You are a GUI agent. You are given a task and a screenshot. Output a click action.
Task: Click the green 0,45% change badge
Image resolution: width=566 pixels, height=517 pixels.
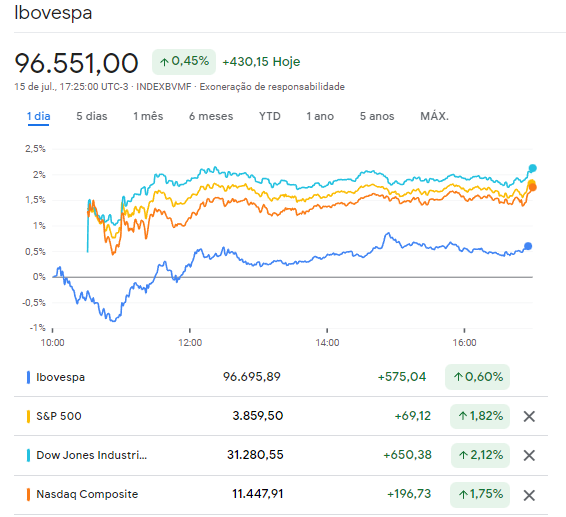click(184, 62)
